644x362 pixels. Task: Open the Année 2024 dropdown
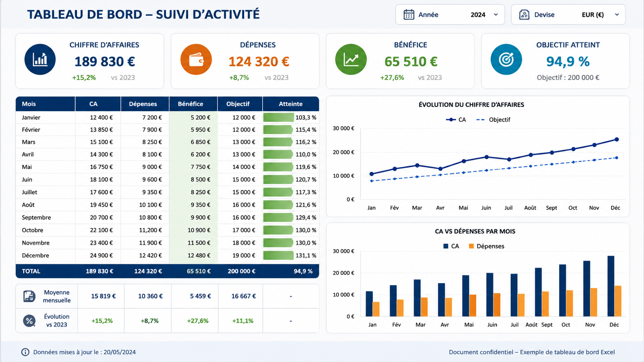click(x=450, y=15)
